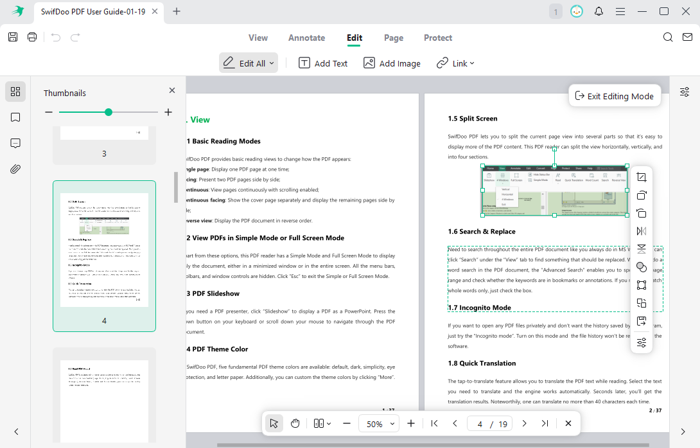Undo the last action
Screen dimensions: 700x448
click(x=56, y=37)
